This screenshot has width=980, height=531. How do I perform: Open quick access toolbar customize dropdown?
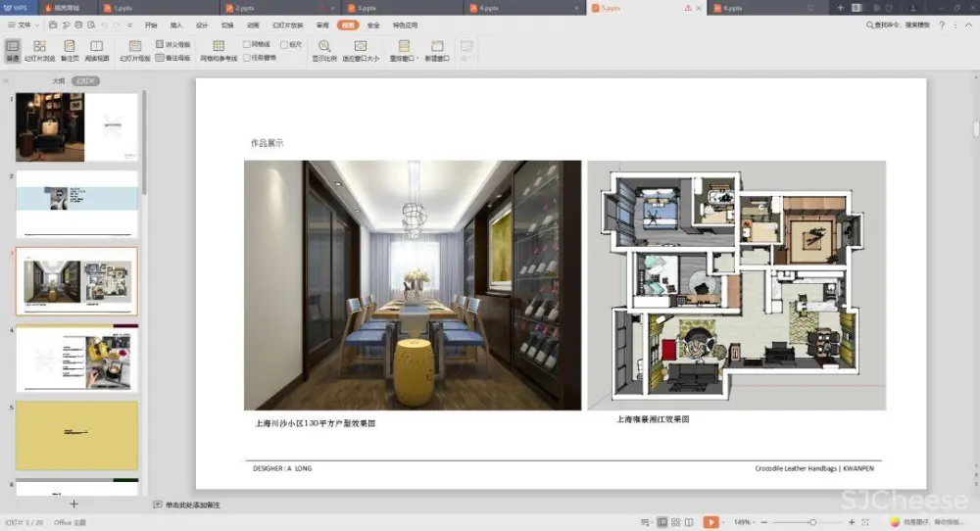point(129,25)
